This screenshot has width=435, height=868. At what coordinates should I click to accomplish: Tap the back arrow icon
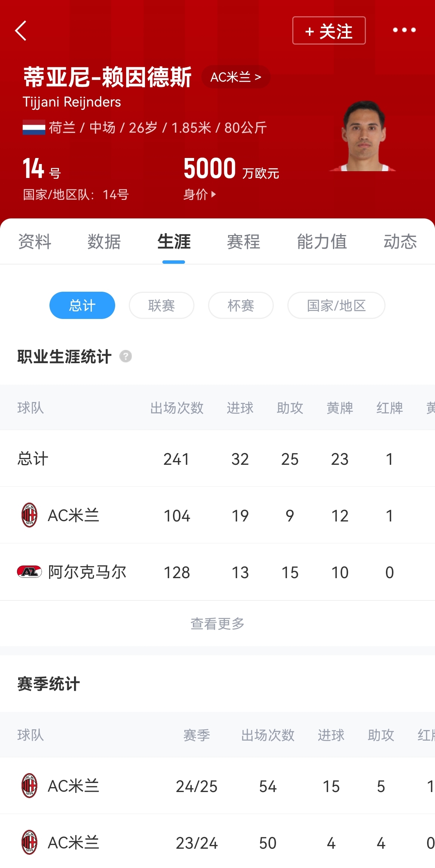[21, 31]
